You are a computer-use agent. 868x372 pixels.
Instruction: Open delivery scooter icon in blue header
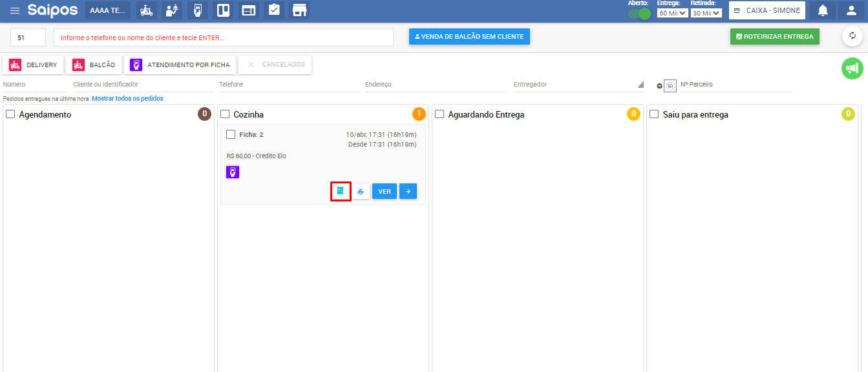pyautogui.click(x=147, y=10)
